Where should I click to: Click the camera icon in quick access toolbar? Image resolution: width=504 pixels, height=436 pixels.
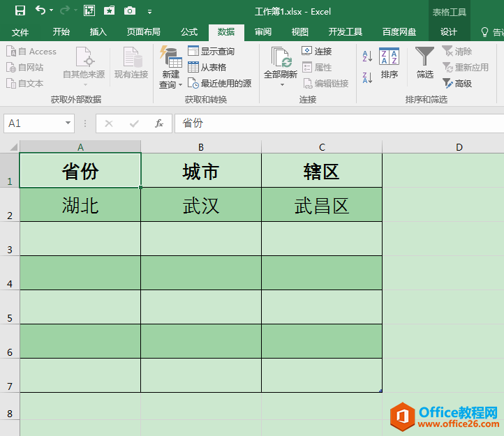pyautogui.click(x=130, y=11)
